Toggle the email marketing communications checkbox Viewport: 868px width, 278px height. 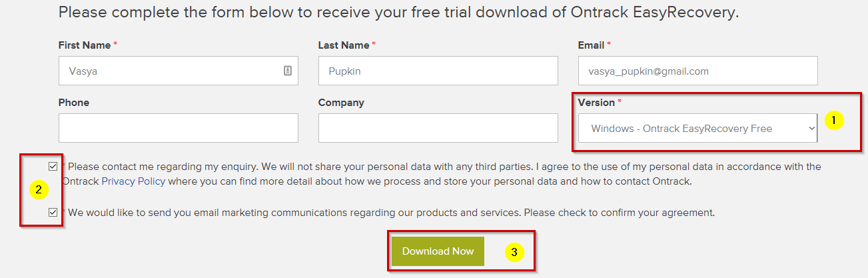click(53, 213)
